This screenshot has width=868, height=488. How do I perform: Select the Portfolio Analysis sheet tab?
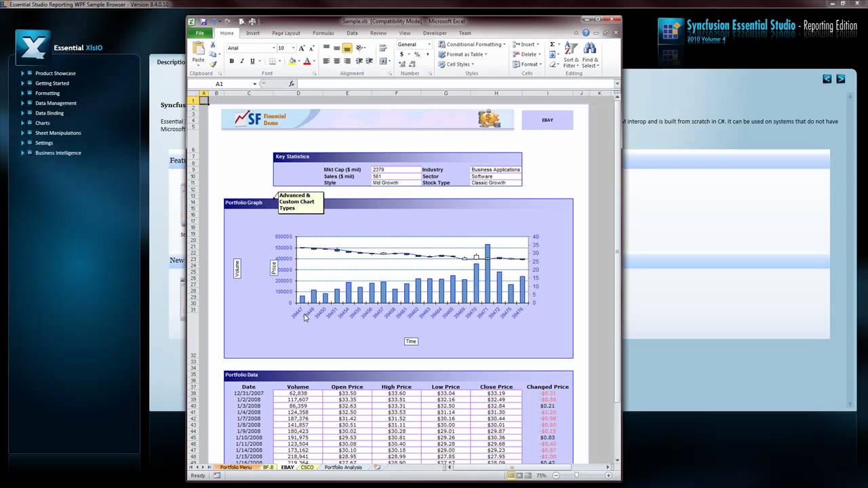tap(343, 467)
